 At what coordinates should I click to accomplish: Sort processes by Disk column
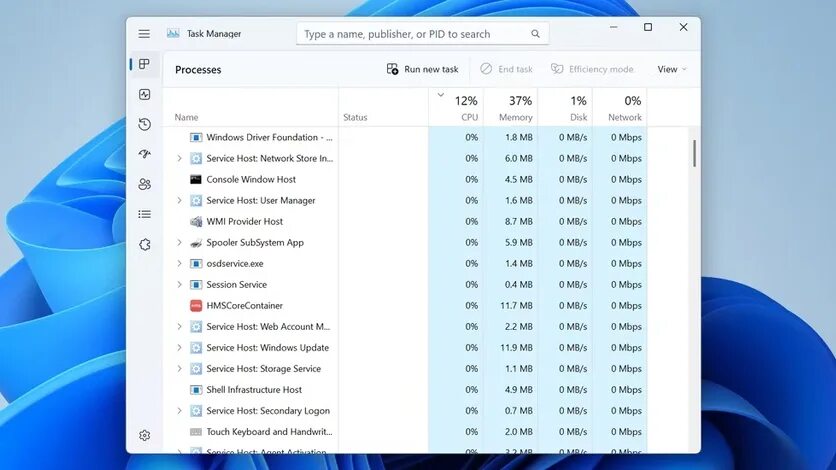tap(565, 107)
